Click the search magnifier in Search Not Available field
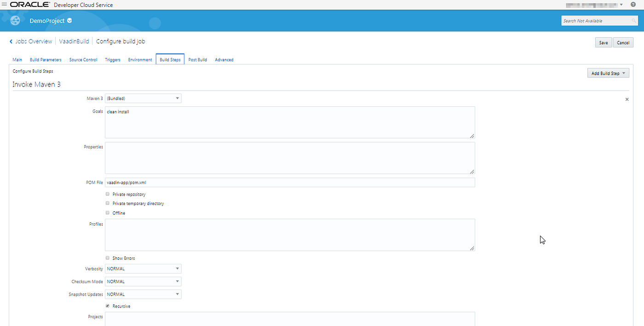Screen dimensions: 644x326 (x=634, y=20)
